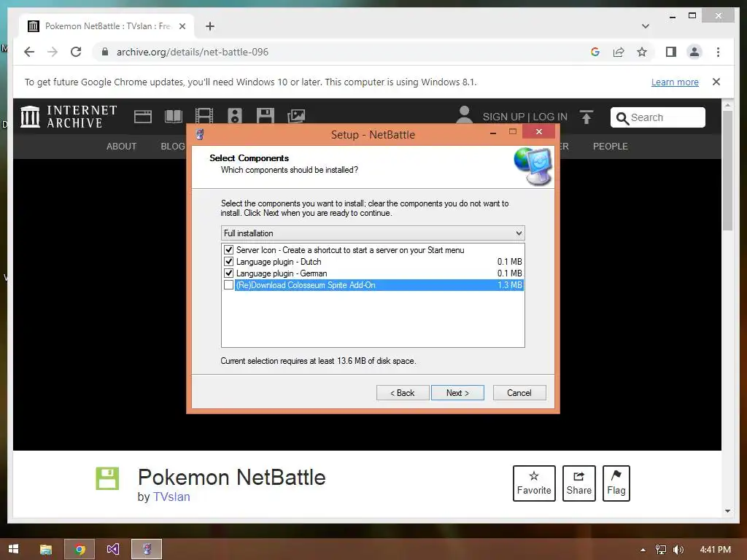The width and height of the screenshot is (747, 560).
Task: Select the Server Icon component row text
Action: [x=350, y=249]
